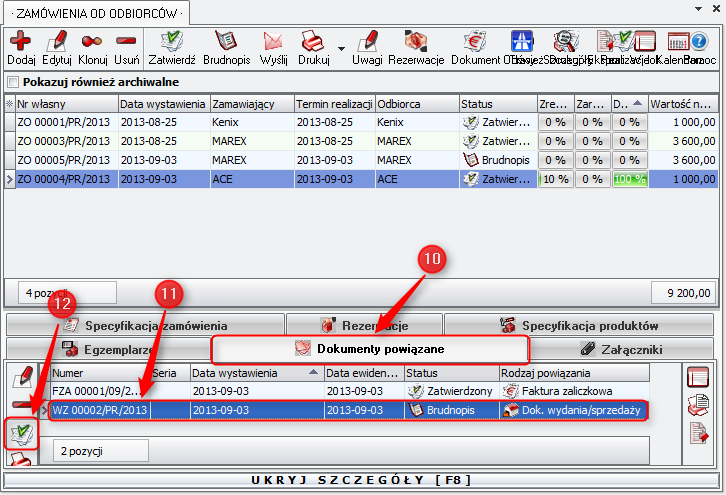Open the window tab list dropdown arrow
This screenshot has height=495, width=726.
[699, 8]
